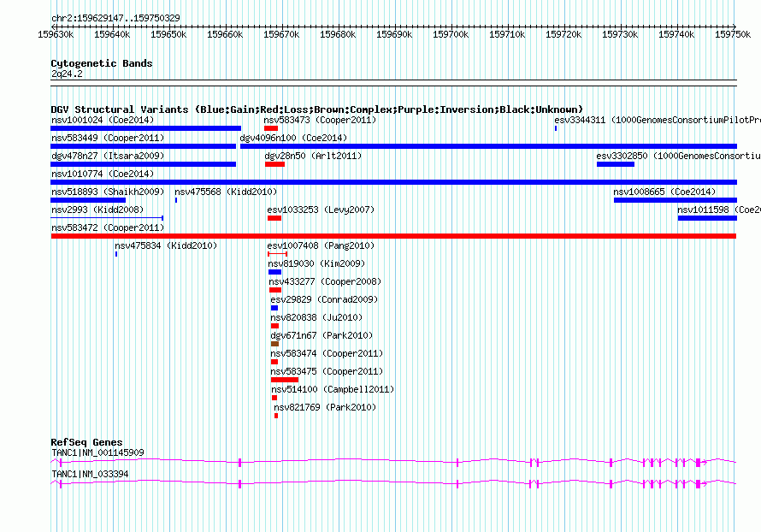Select nsv820838 (Ju2010) label
This screenshot has height=532, width=761.
click(x=316, y=317)
